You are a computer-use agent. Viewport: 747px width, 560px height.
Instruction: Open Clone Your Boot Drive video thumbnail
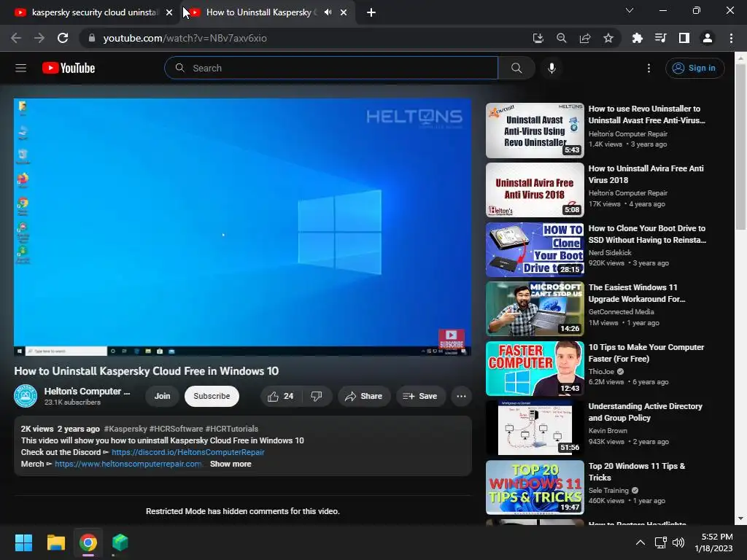[535, 249]
